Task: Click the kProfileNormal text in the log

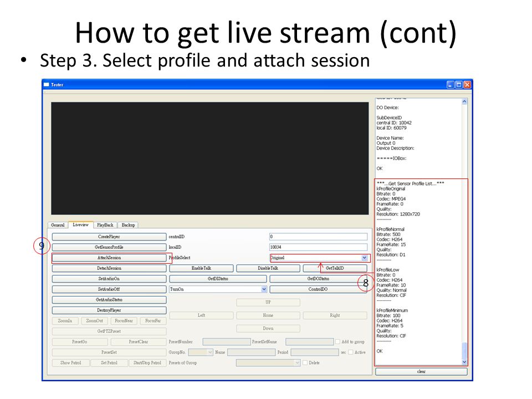Action: (x=391, y=229)
